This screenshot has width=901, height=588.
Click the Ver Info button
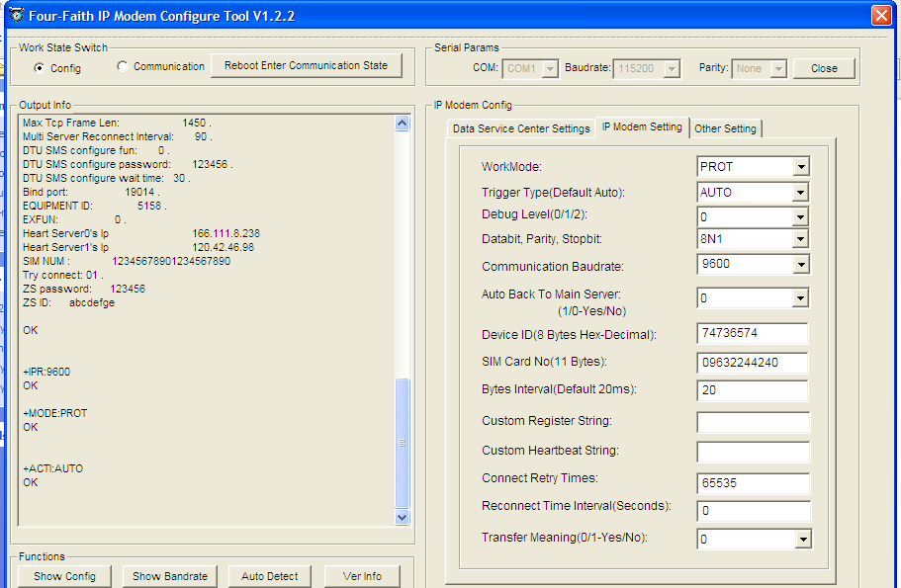[x=362, y=576]
